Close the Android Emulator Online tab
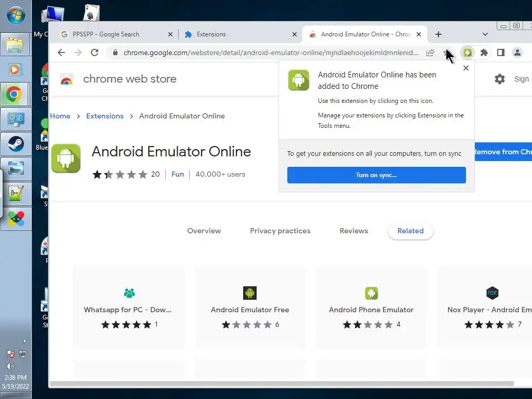 pos(419,34)
